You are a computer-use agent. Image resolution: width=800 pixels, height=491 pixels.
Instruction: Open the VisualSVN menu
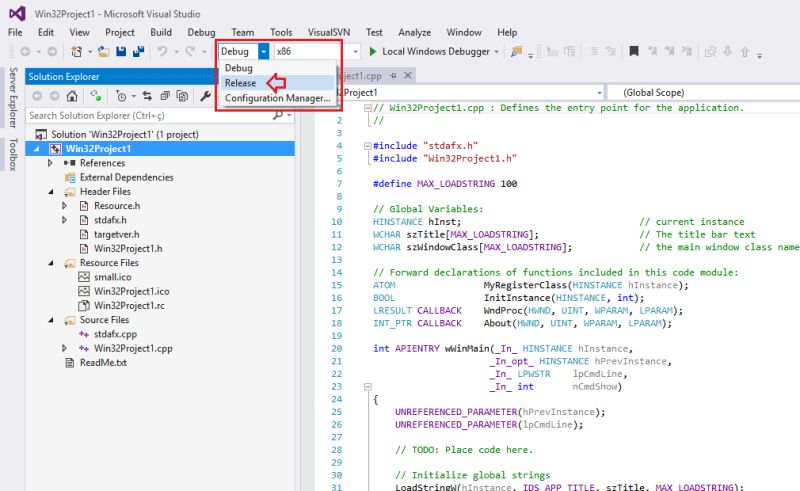(x=329, y=32)
